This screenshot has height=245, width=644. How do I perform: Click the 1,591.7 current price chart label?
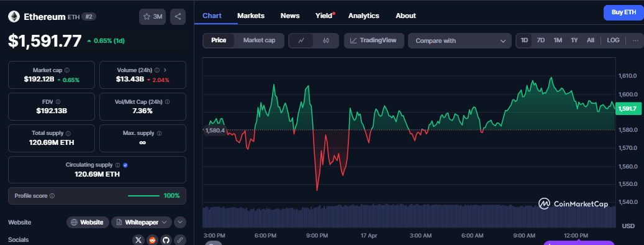pyautogui.click(x=628, y=109)
